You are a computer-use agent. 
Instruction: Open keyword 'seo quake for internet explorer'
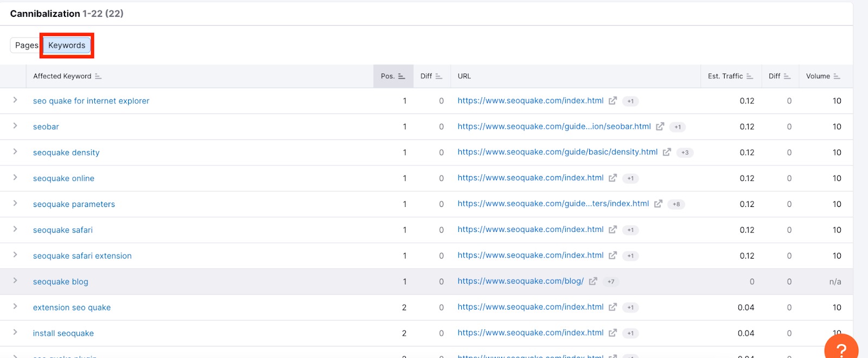(x=91, y=101)
